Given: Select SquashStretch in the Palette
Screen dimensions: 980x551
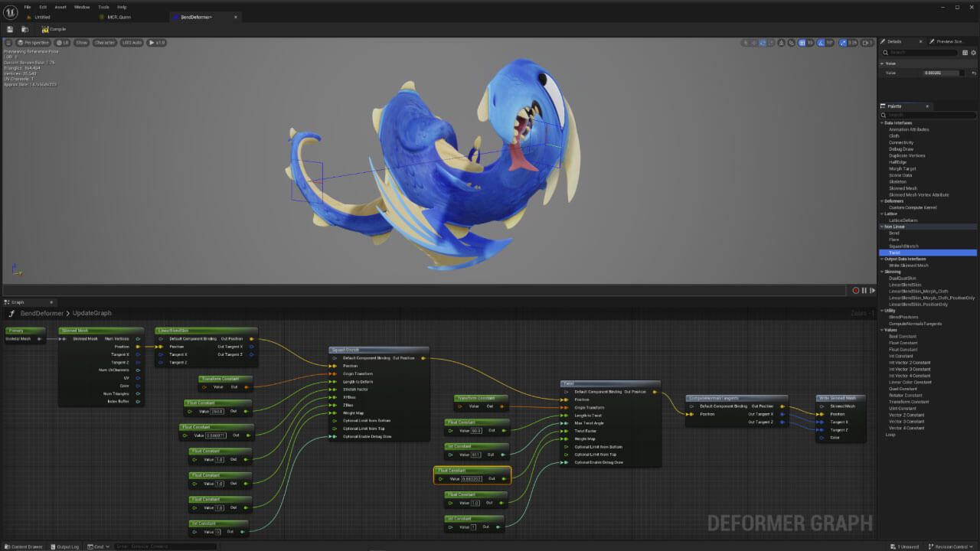Looking at the screenshot, I should (x=903, y=246).
